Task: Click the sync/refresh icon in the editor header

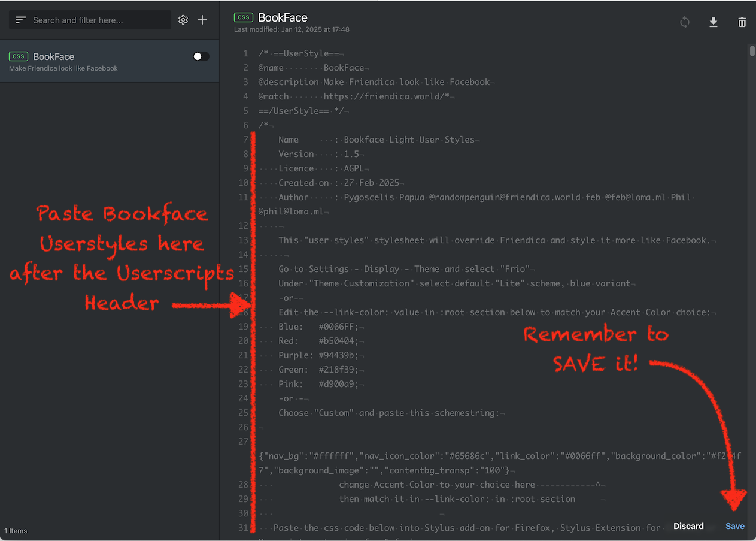Action: pos(685,22)
